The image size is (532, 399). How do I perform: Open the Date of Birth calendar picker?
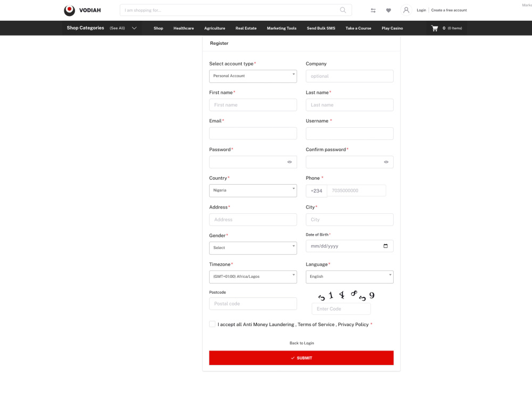tap(385, 246)
